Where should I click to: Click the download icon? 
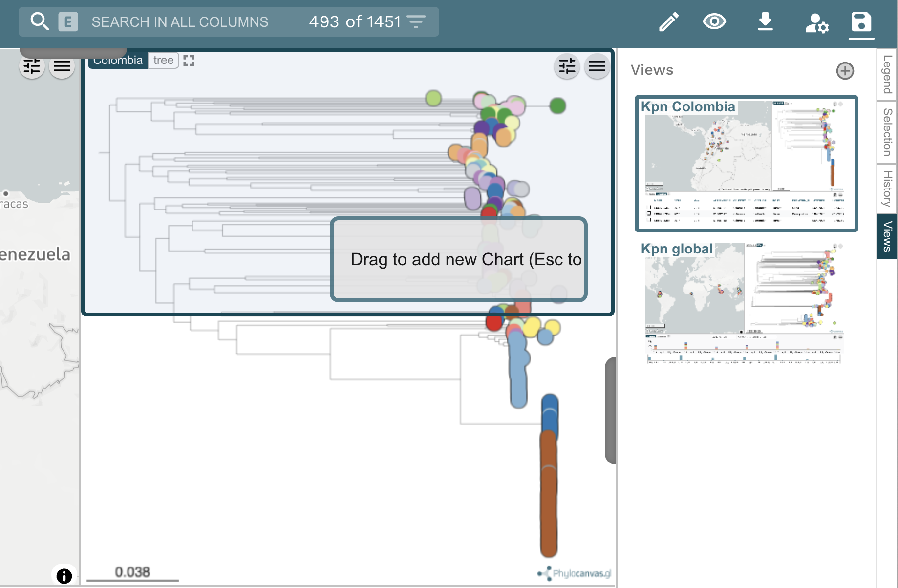(x=765, y=22)
